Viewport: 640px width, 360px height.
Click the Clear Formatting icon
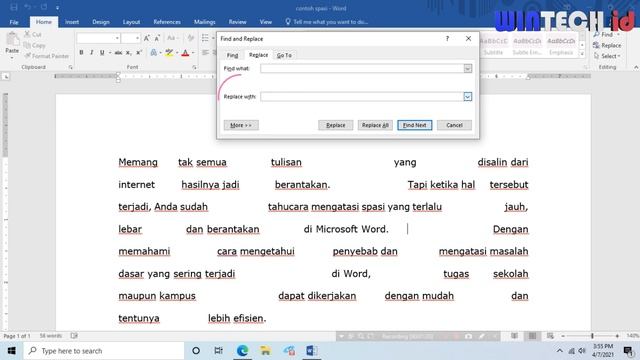click(x=191, y=38)
